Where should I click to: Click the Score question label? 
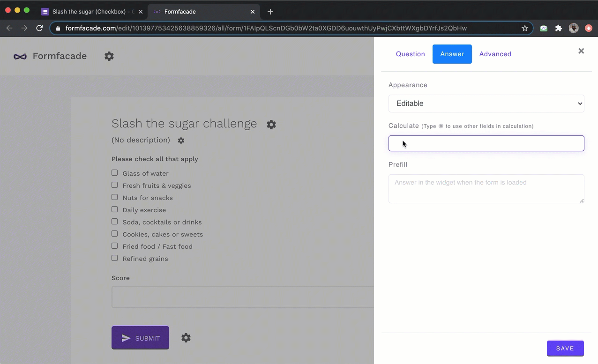click(x=120, y=278)
